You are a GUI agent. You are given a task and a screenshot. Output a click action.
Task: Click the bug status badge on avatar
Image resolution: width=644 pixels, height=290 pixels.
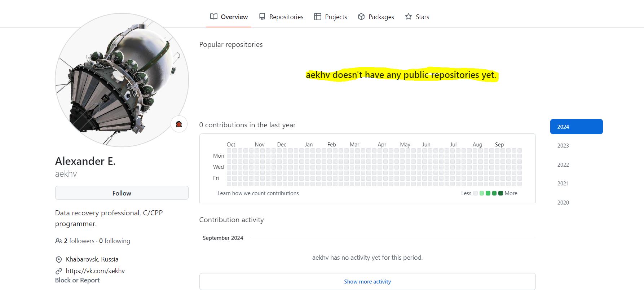(x=179, y=124)
